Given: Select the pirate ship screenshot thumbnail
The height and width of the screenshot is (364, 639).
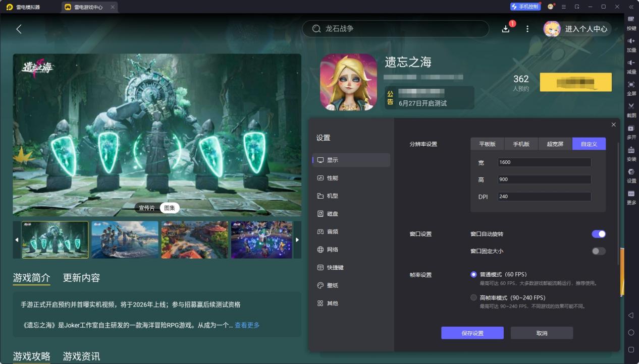Looking at the screenshot, I should pos(125,240).
